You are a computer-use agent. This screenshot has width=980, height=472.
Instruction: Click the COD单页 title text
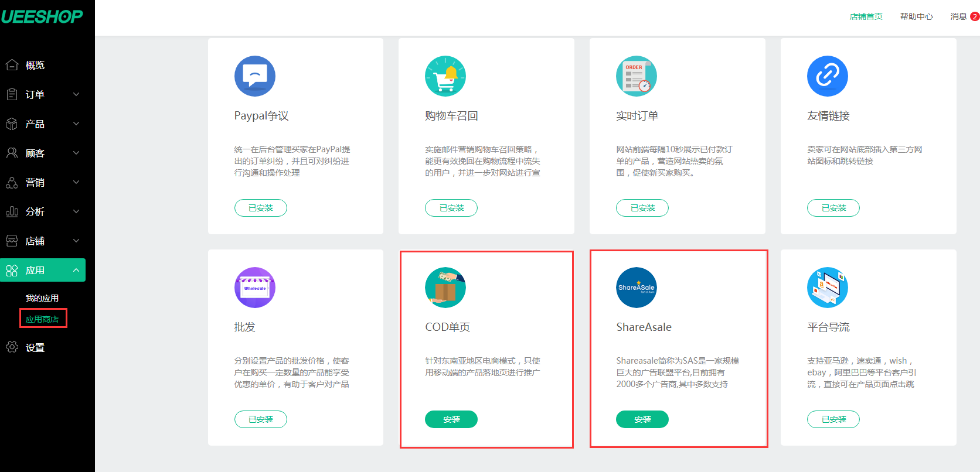(x=448, y=327)
